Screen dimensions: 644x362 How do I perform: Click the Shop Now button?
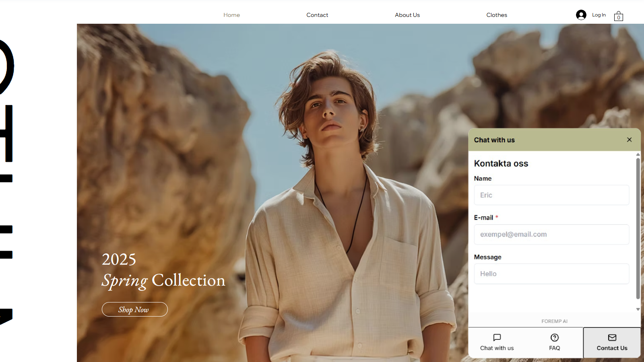click(134, 309)
